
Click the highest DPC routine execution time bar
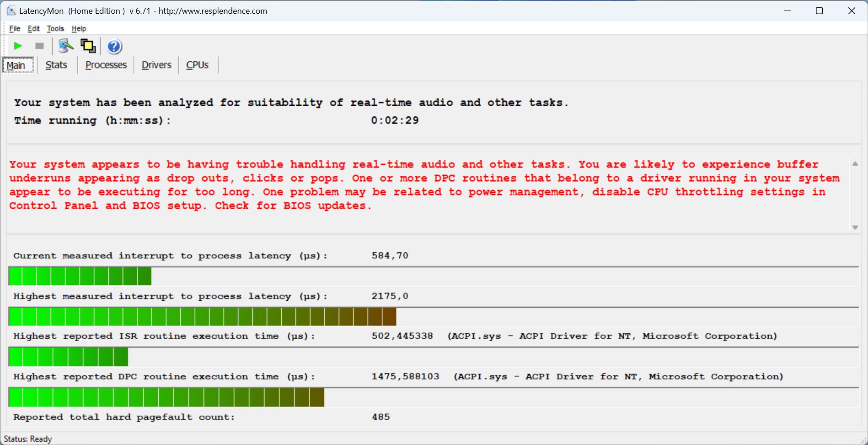pyautogui.click(x=434, y=397)
